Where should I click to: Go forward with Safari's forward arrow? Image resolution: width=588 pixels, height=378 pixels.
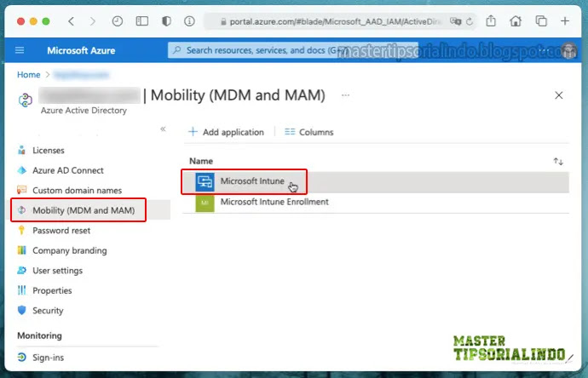(92, 21)
